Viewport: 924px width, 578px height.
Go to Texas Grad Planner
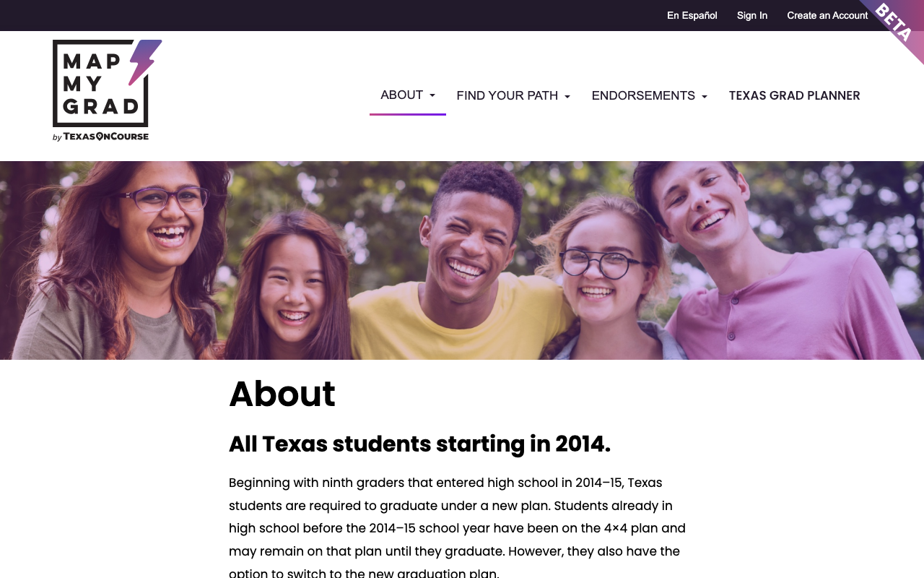pyautogui.click(x=795, y=95)
